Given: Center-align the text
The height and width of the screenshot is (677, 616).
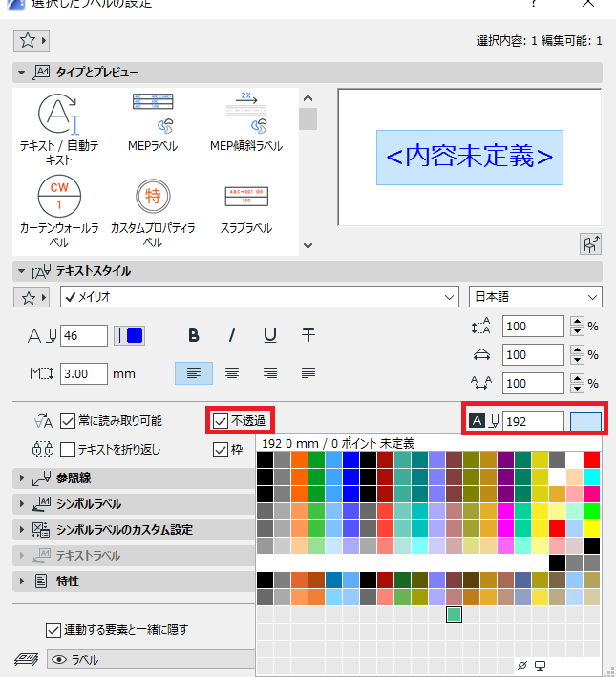Looking at the screenshot, I should pyautogui.click(x=232, y=373).
